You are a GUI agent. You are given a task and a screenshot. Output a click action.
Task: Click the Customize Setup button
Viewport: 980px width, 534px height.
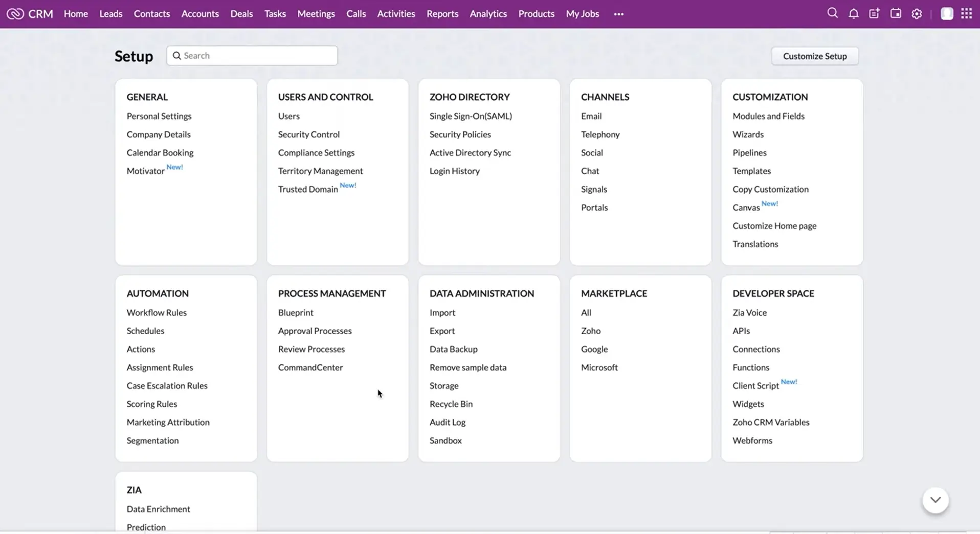(x=814, y=56)
